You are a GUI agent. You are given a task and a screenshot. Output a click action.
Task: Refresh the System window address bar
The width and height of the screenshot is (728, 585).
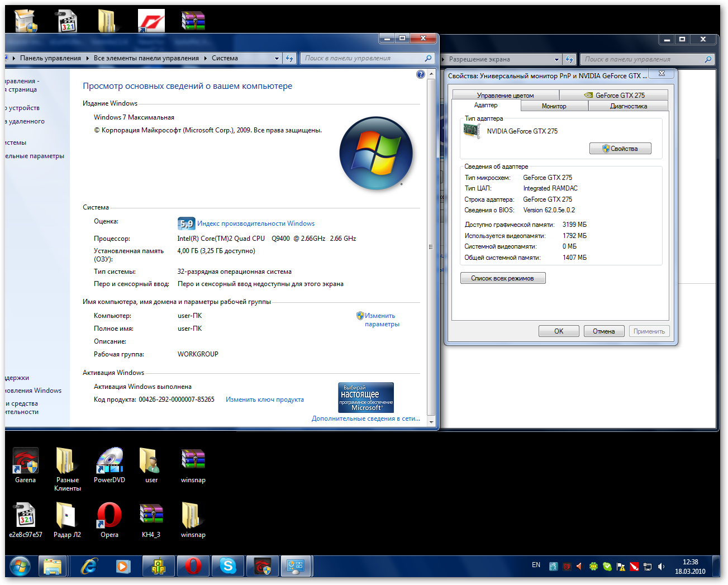point(289,58)
